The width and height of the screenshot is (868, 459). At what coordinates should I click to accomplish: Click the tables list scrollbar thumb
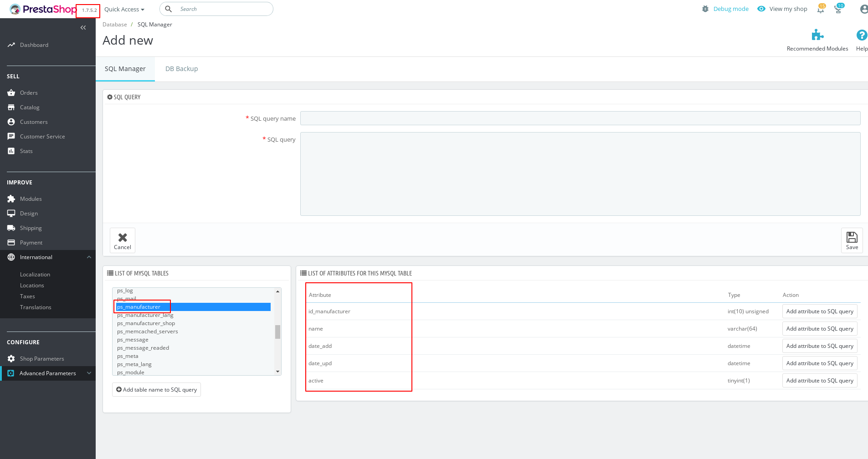[277, 332]
